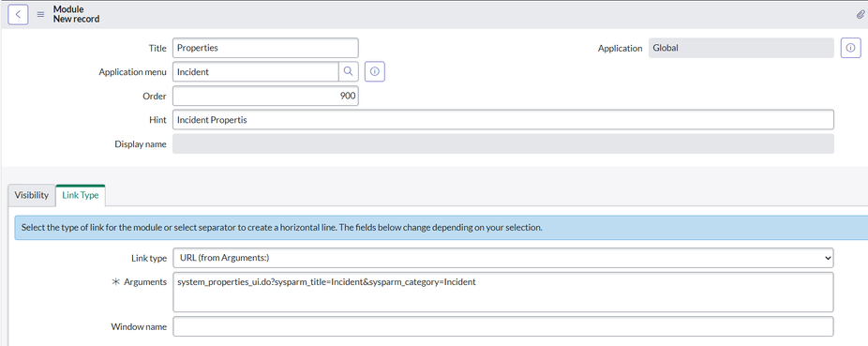Click the Application label
Screen dimensions: 868x346
[620, 48]
